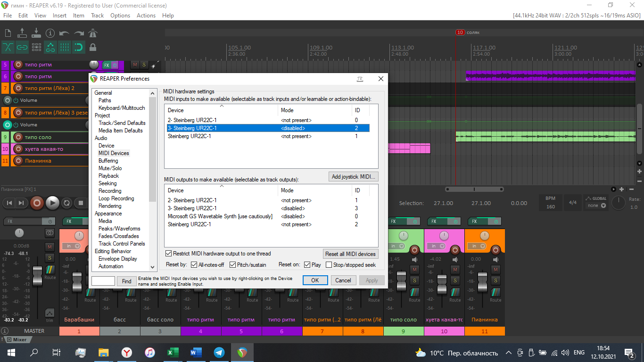Click the transport Record button
This screenshot has width=644, height=362.
click(x=37, y=203)
